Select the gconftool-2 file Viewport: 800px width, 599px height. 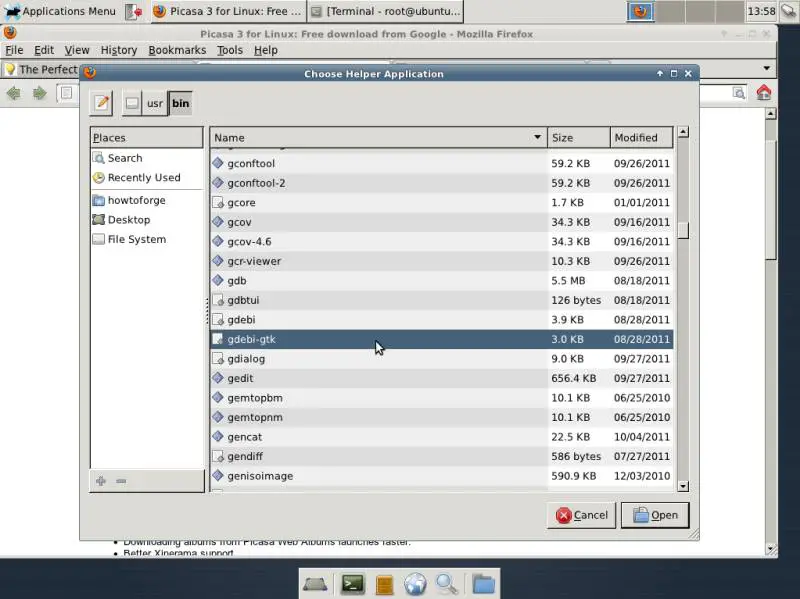click(441, 183)
